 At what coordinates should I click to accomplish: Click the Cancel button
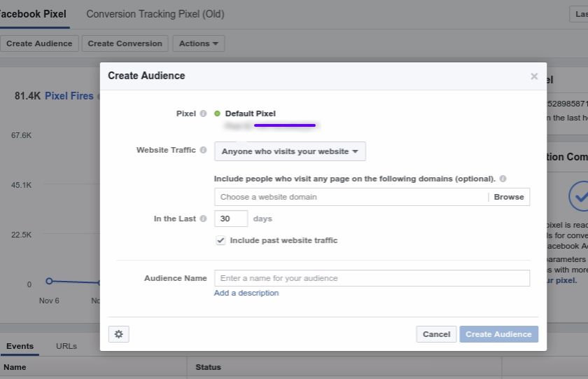point(436,334)
